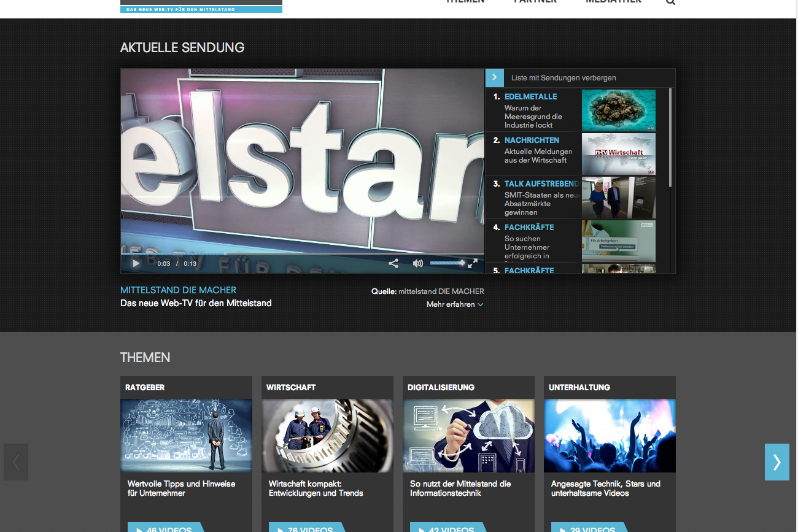Open the Nachrichten playlist entry
Screen dimensions: 798x532
point(532,141)
